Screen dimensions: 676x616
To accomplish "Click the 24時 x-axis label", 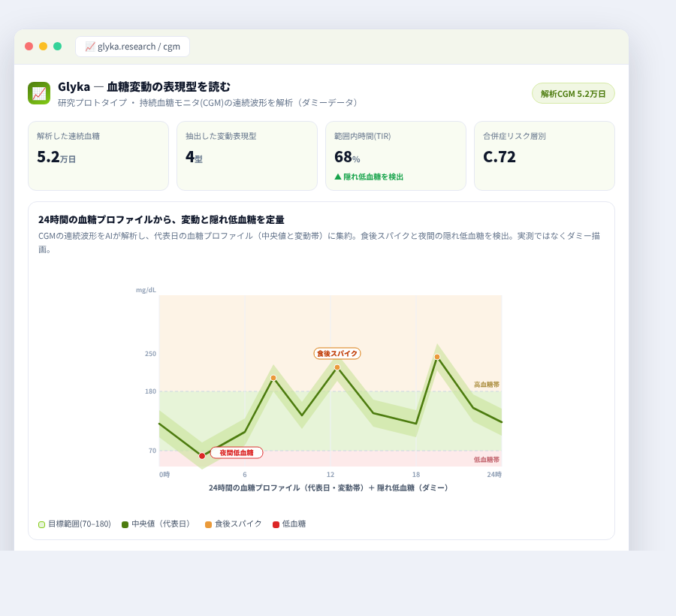I will [x=494, y=475].
